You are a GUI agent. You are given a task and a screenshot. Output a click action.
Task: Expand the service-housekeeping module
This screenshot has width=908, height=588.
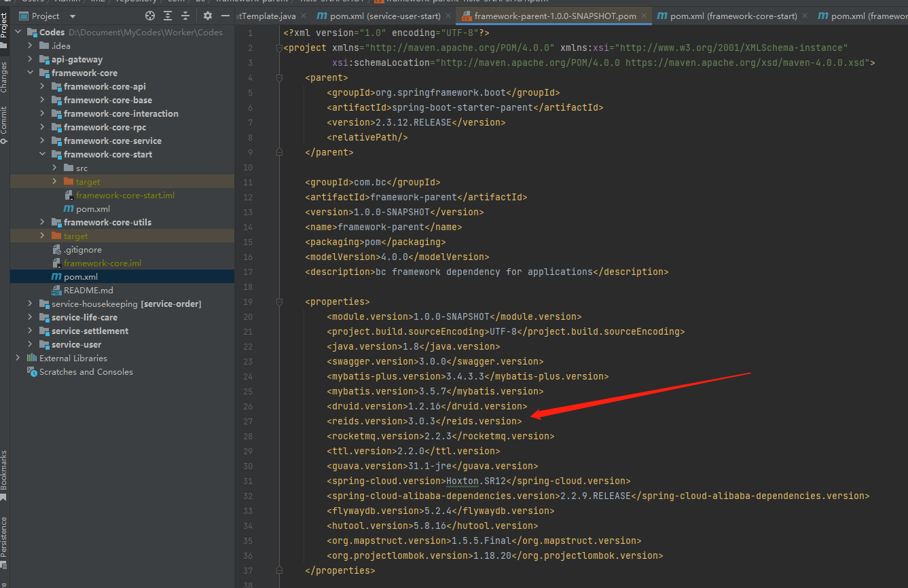(31, 304)
